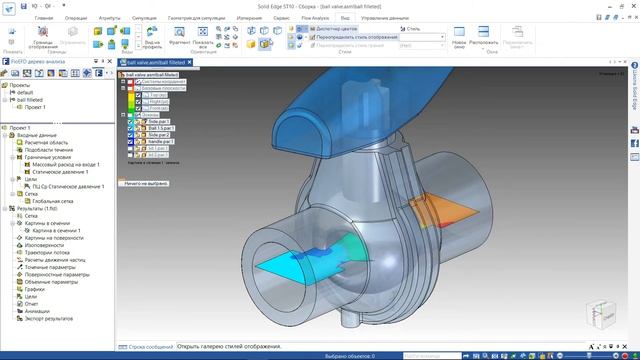Image resolution: width=640 pixels, height=360 pixels.
Task: Select Картина в сечении 1 tree item
Action: tap(56, 231)
